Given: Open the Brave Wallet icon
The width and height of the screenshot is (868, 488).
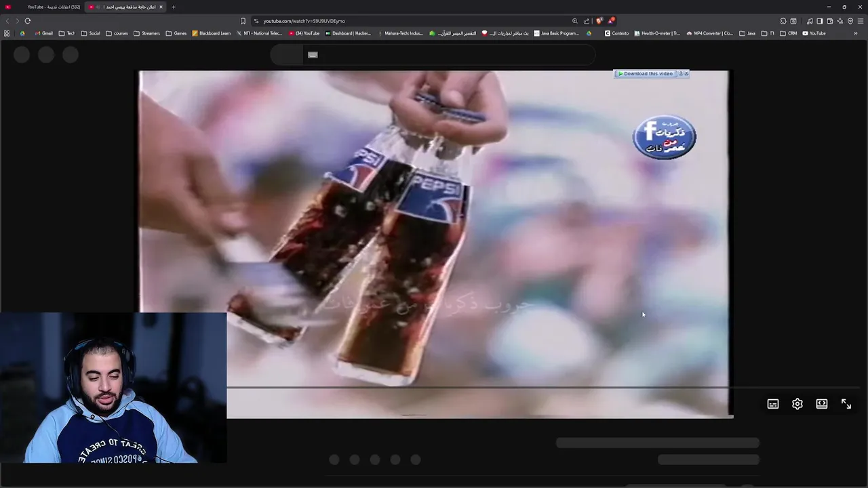Looking at the screenshot, I should (x=830, y=21).
